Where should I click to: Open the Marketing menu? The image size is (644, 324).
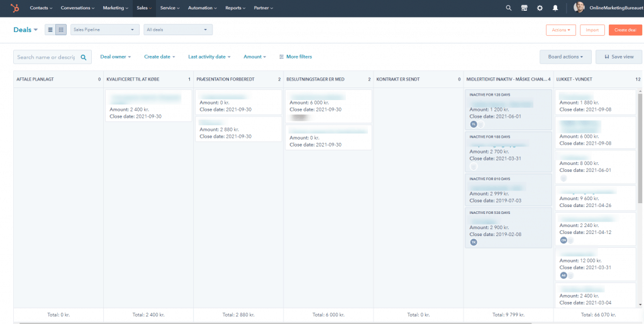[116, 8]
